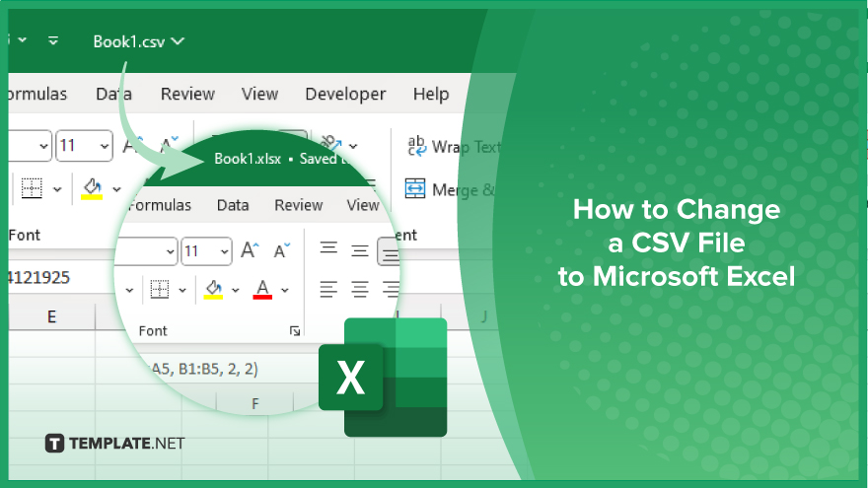Open the Help tab
The height and width of the screenshot is (488, 868).
click(431, 94)
